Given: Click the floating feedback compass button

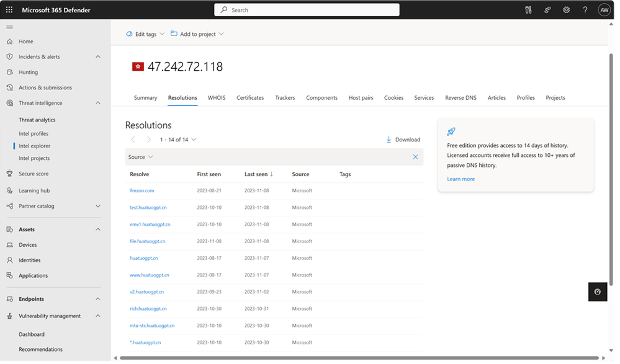Looking at the screenshot, I should tap(598, 292).
